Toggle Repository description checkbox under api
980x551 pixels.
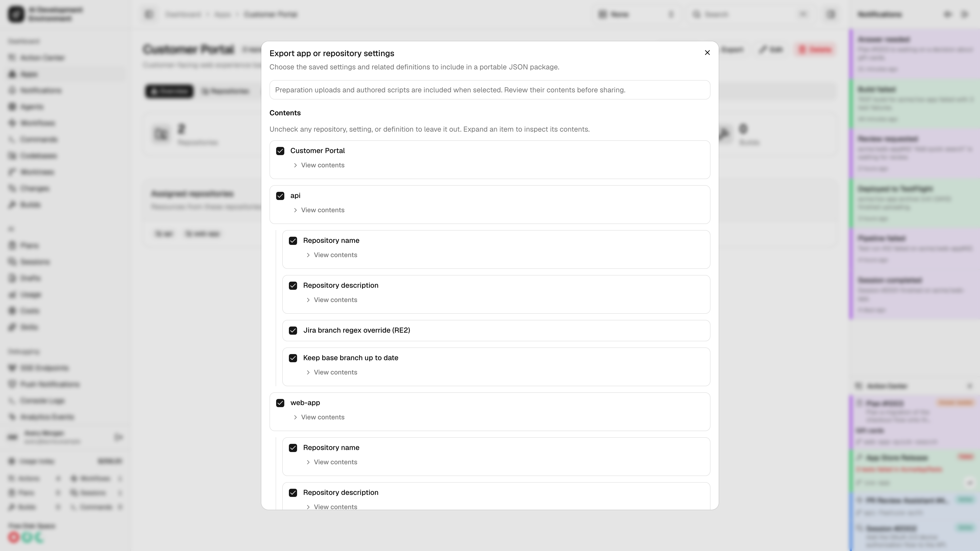[293, 286]
